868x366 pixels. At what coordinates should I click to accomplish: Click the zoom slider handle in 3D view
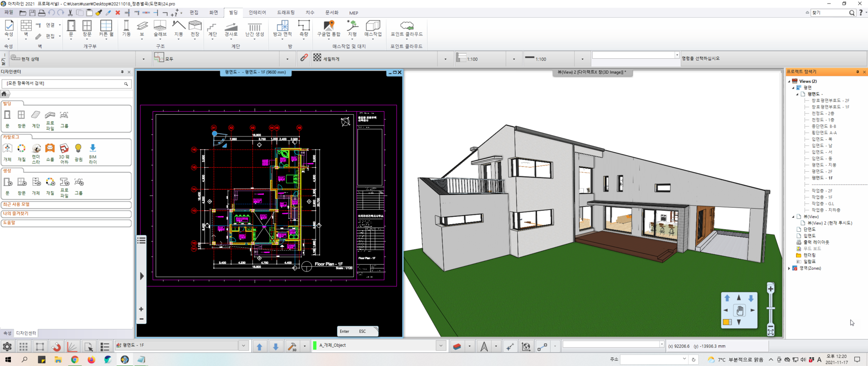[x=771, y=308]
